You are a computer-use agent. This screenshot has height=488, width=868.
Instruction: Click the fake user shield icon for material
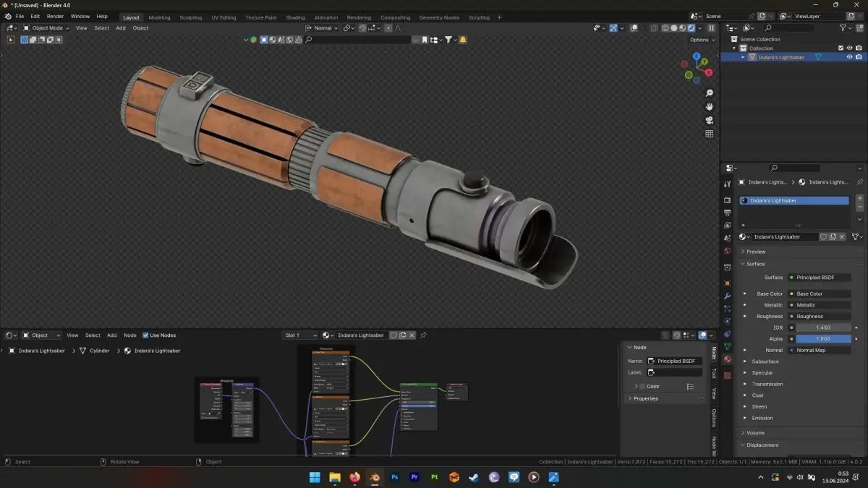pos(823,236)
